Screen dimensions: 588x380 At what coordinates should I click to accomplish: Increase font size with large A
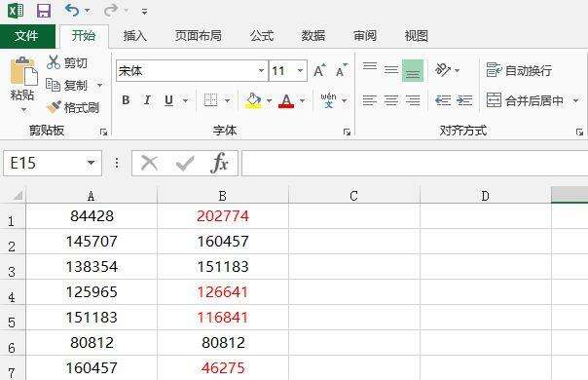[319, 70]
